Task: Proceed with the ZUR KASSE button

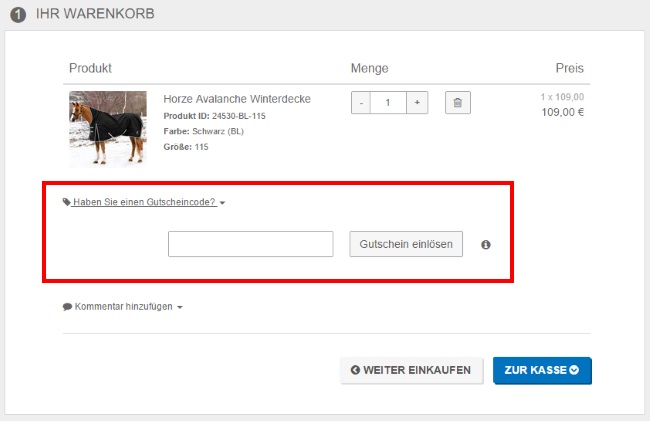Action: 542,370
